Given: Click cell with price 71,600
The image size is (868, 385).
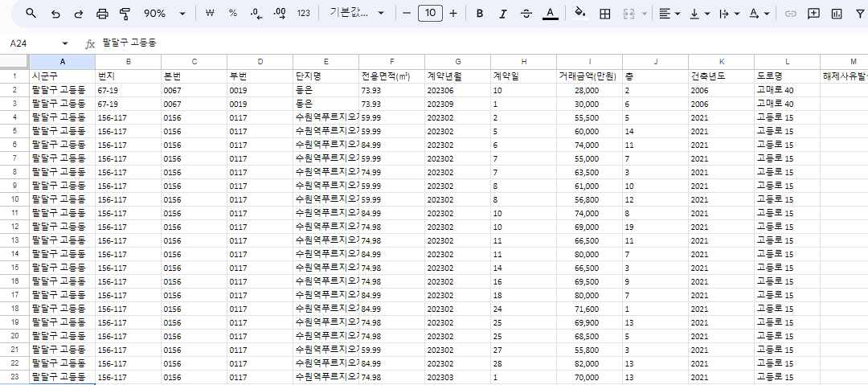Looking at the screenshot, I should (590, 309).
